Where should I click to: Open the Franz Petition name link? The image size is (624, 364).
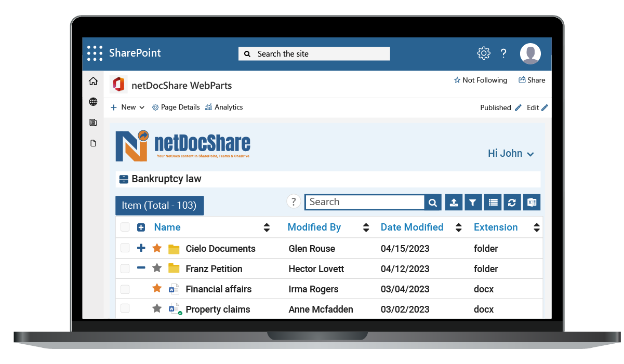[214, 269]
